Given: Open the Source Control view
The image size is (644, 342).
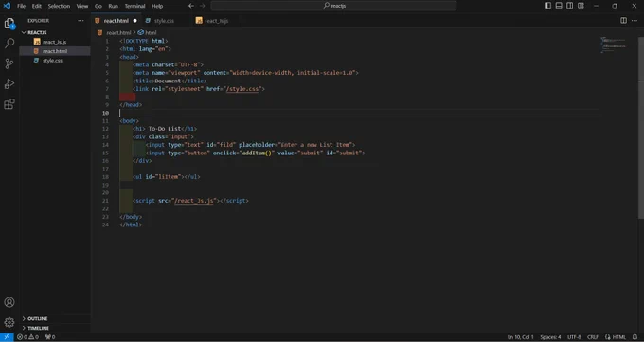Looking at the screenshot, I should click(x=9, y=63).
